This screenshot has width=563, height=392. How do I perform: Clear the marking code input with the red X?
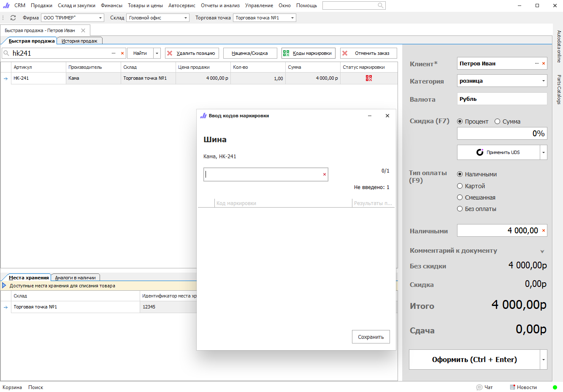(x=325, y=174)
